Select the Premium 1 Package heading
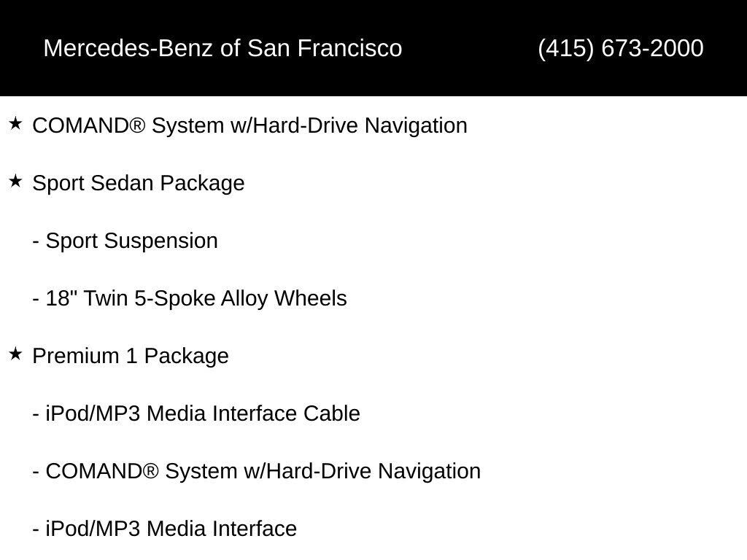This screenshot has width=747, height=560. [x=131, y=356]
